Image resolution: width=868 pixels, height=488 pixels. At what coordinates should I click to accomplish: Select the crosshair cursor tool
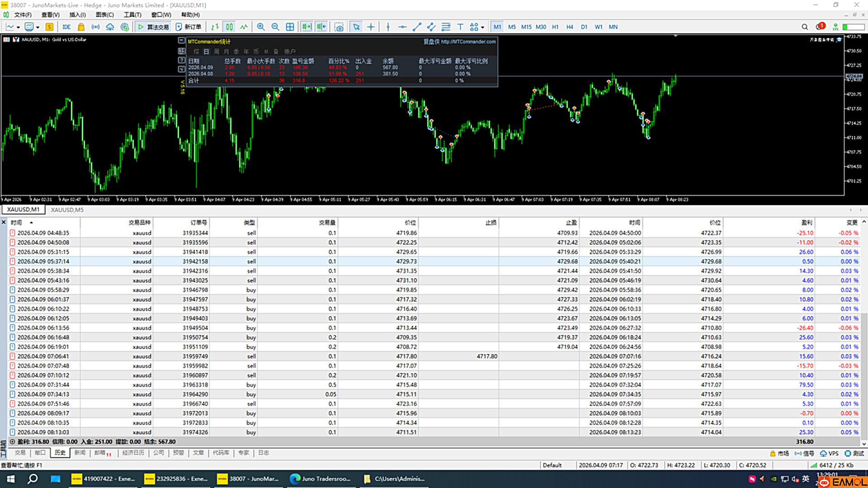click(x=371, y=27)
